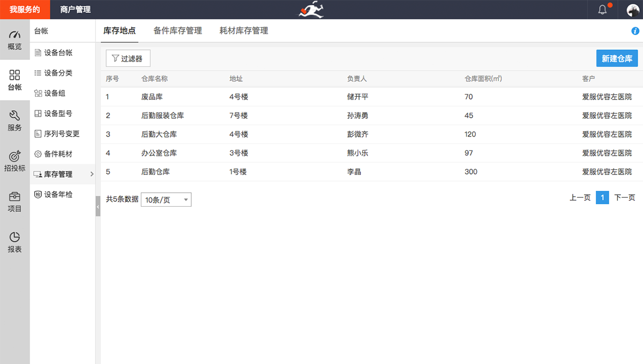This screenshot has height=364, width=643.
Task: Switch to 库存地点 tab
Action: point(119,31)
